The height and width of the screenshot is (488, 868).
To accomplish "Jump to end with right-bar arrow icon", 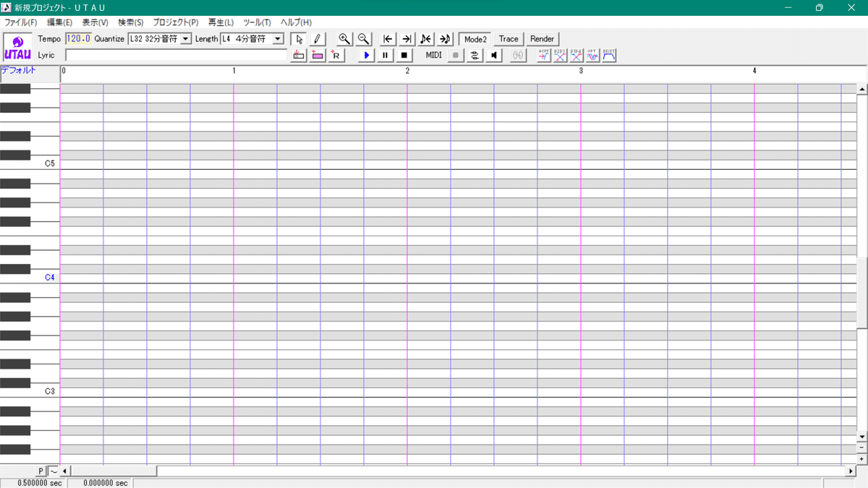I will click(407, 39).
